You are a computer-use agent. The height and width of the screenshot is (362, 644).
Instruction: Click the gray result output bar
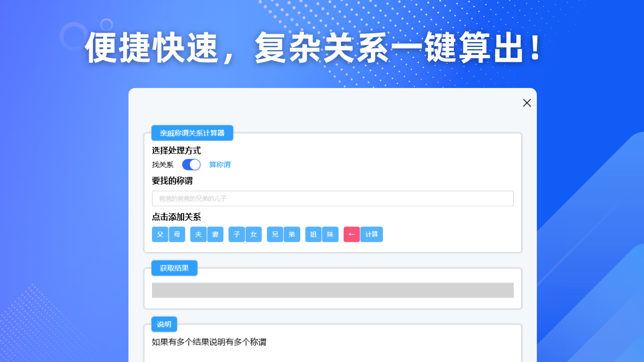pyautogui.click(x=333, y=290)
